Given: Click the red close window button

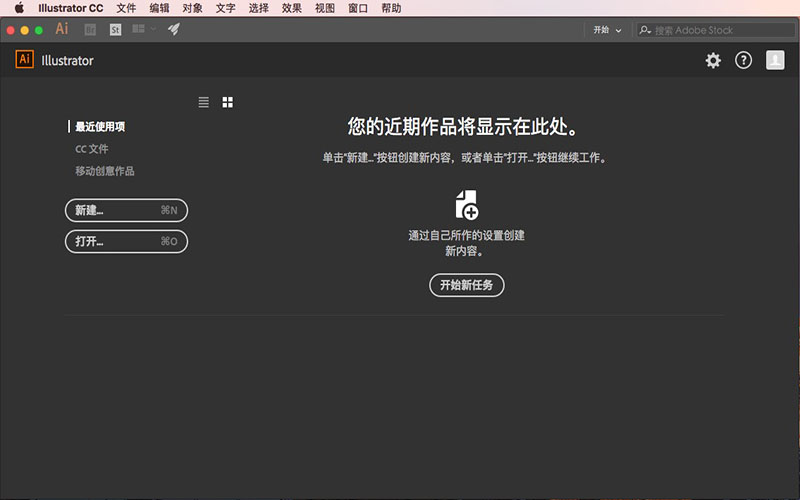Looking at the screenshot, I should coord(10,30).
